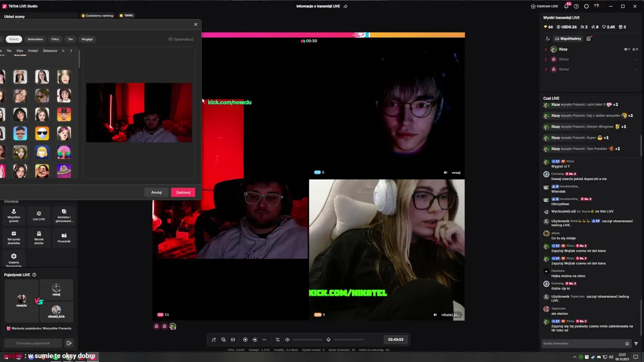Expand more effect categories with arrow
This screenshot has height=362, width=644.
point(71,51)
